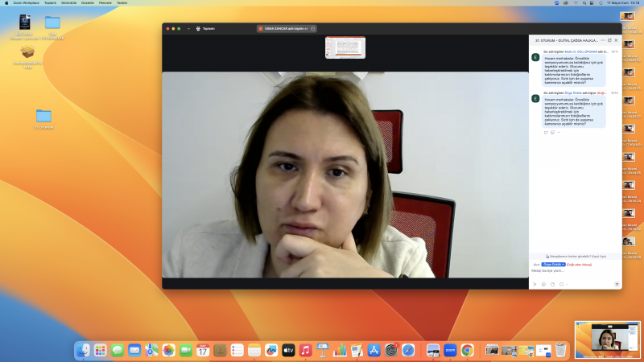Click the reply icon under the last message
Screen dimensions: 644x362
pyautogui.click(x=546, y=133)
